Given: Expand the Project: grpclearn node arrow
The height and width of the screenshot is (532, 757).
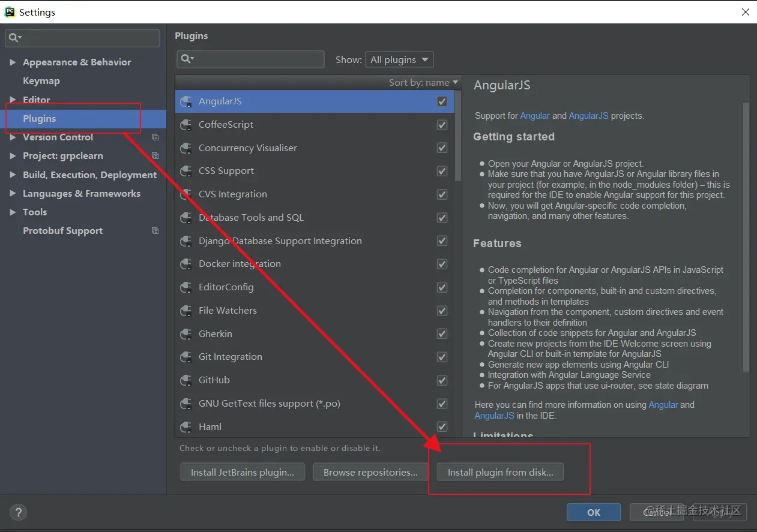Looking at the screenshot, I should [13, 156].
